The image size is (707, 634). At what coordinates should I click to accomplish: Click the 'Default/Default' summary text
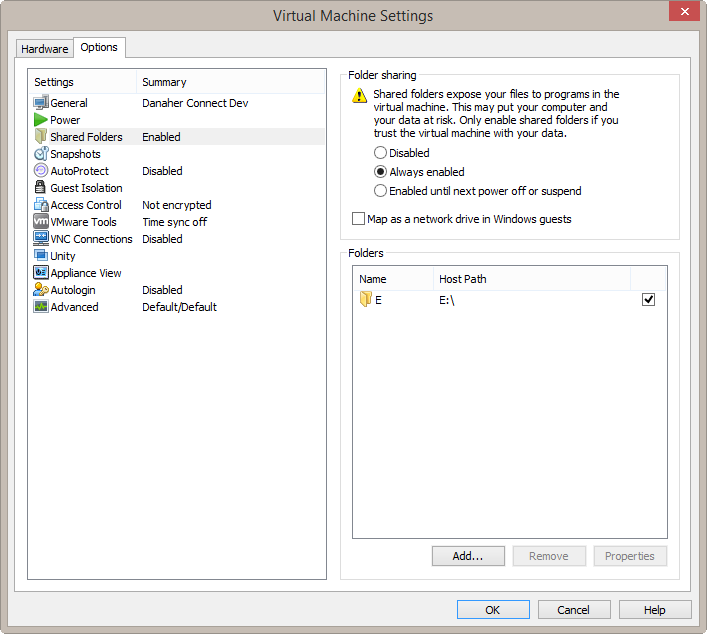(x=179, y=307)
